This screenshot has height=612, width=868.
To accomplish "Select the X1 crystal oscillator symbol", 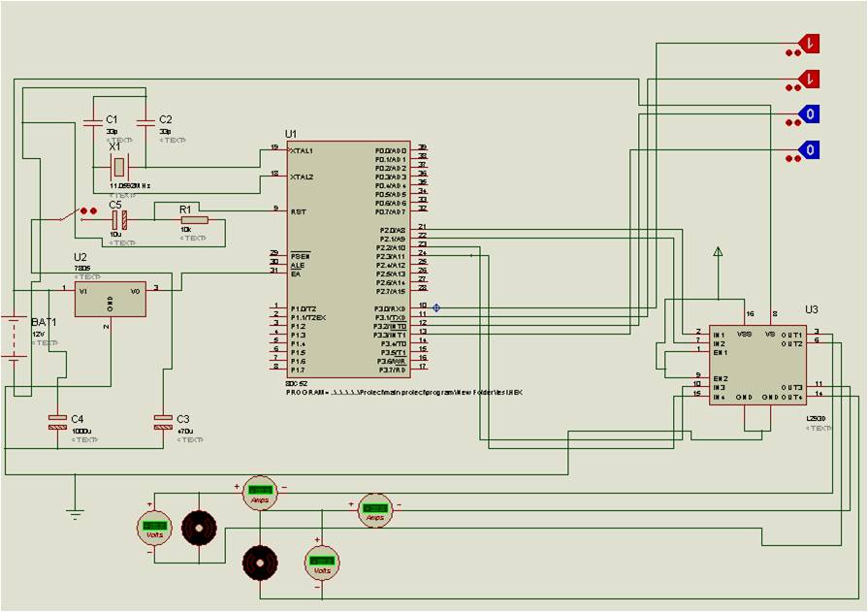I will (x=118, y=166).
